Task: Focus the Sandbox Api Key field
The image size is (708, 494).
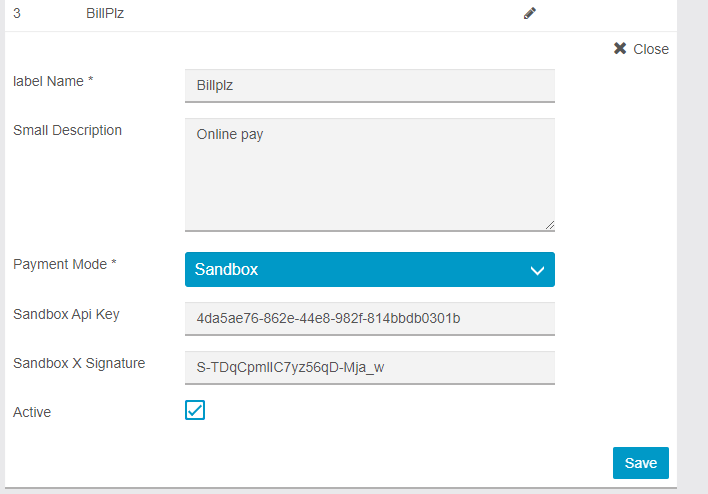Action: pyautogui.click(x=369, y=319)
